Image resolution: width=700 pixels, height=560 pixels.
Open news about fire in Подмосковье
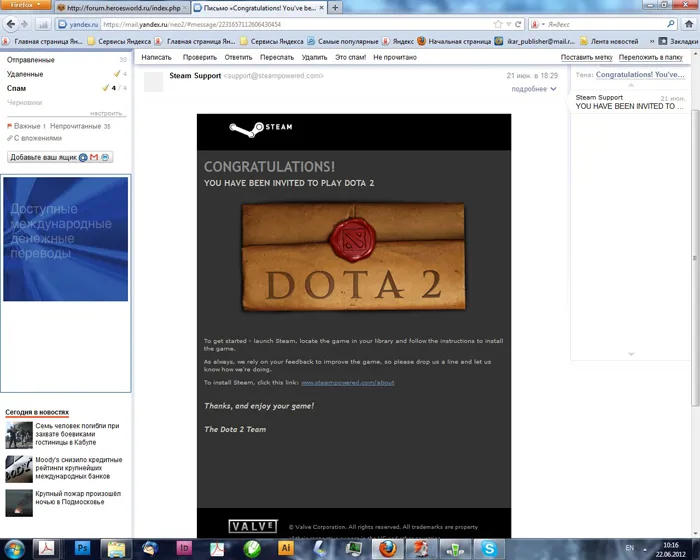point(78,498)
